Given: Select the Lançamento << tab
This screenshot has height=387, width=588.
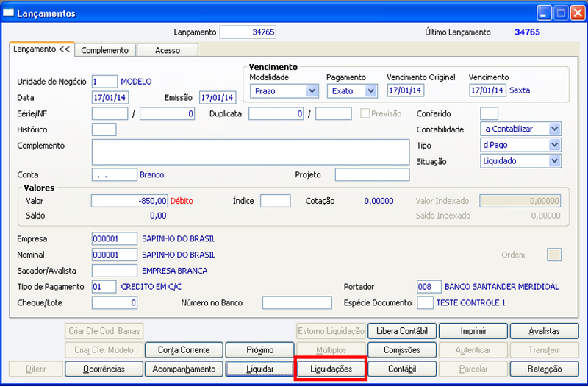Looking at the screenshot, I should (x=42, y=49).
